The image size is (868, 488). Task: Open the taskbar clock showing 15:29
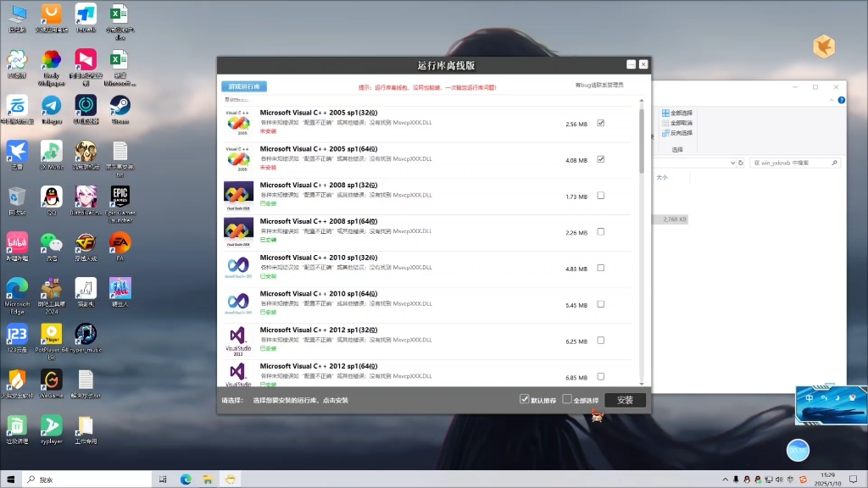click(x=827, y=480)
